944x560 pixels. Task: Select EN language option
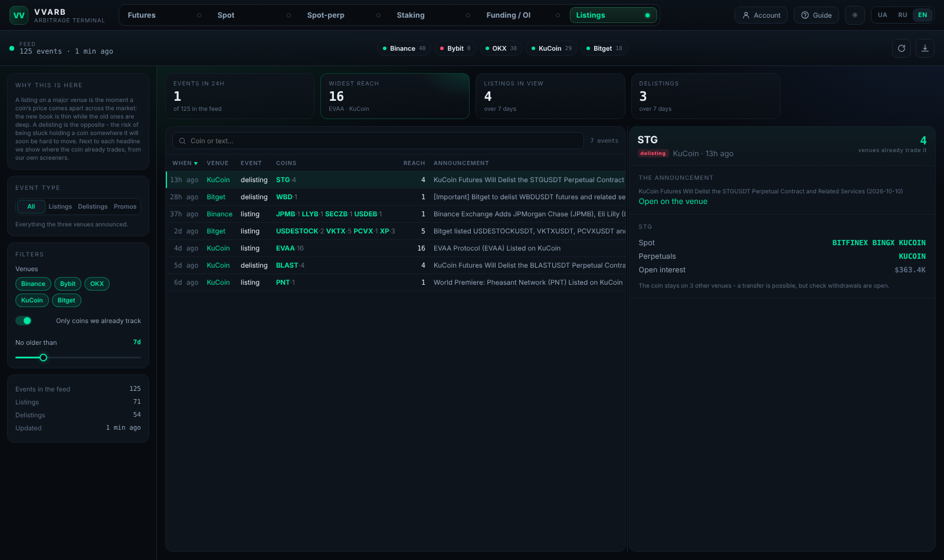[x=922, y=15]
